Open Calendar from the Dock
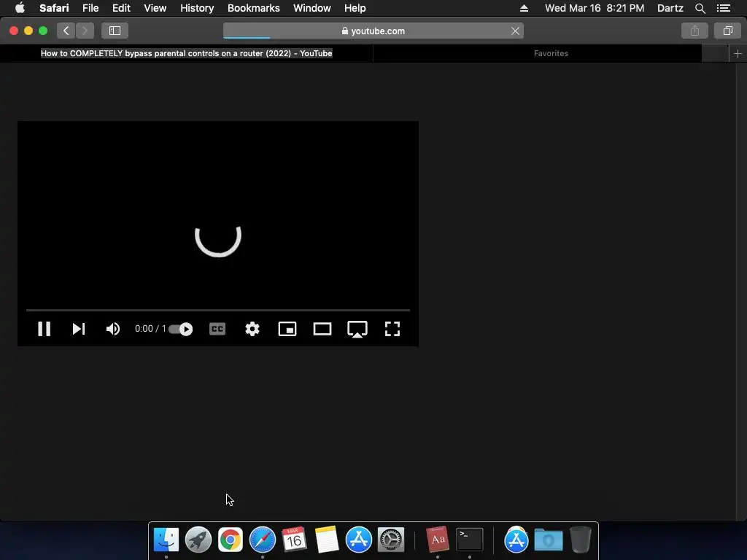Viewport: 747px width, 560px height. (294, 540)
